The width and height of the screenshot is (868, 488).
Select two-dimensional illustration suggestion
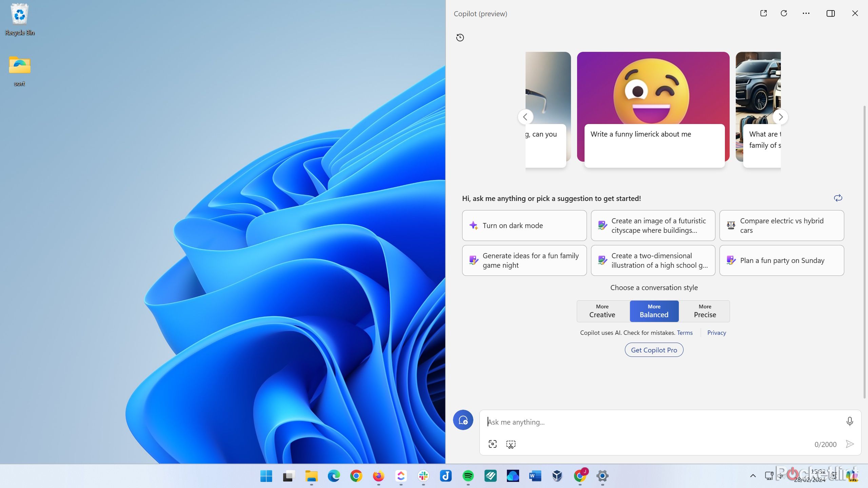coord(653,260)
